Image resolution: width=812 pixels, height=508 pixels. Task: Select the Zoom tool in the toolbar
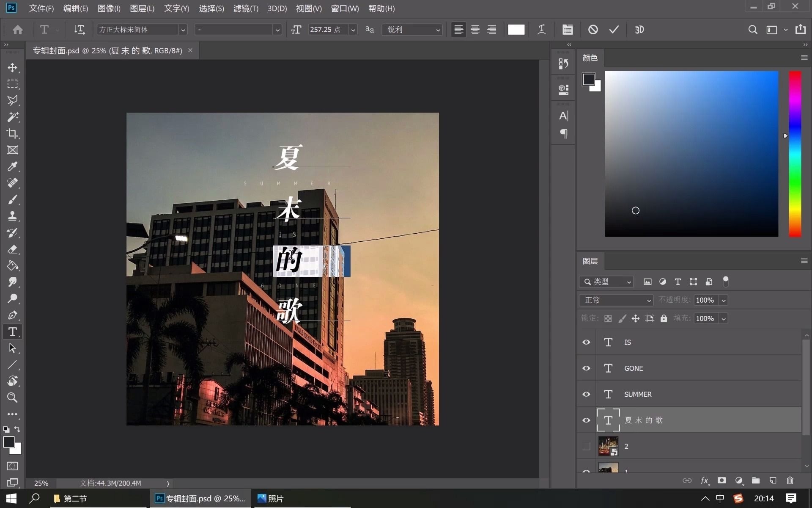12,398
